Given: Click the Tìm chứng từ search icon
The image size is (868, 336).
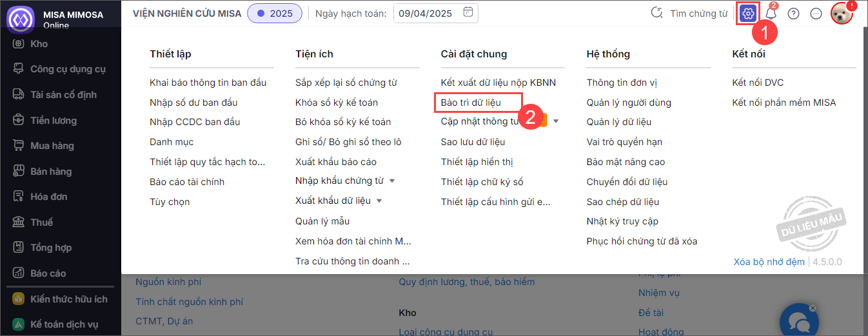Looking at the screenshot, I should [x=657, y=13].
